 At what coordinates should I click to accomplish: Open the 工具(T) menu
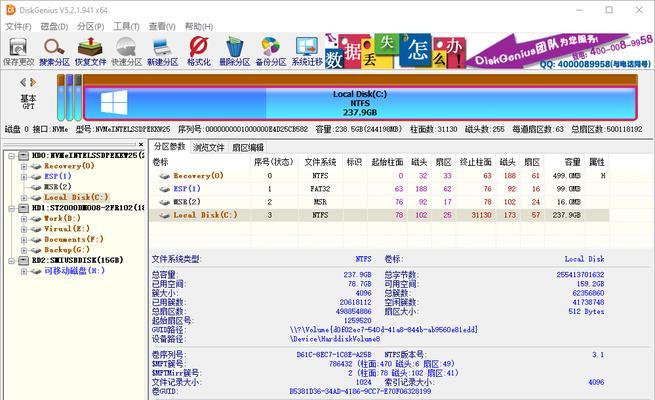126,27
